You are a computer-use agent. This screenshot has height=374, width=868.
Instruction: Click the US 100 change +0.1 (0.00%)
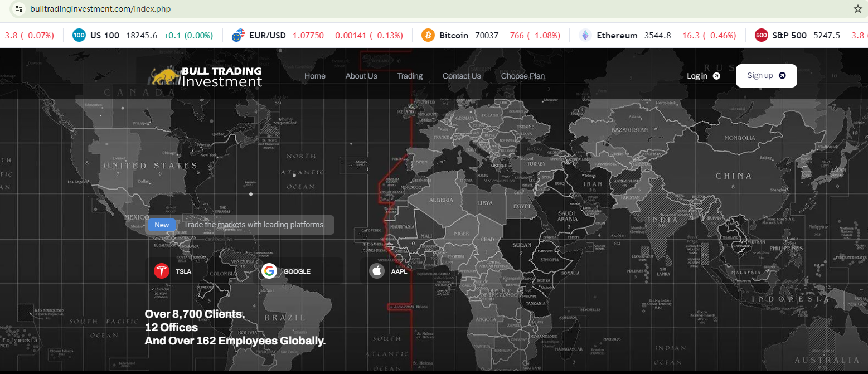point(188,35)
